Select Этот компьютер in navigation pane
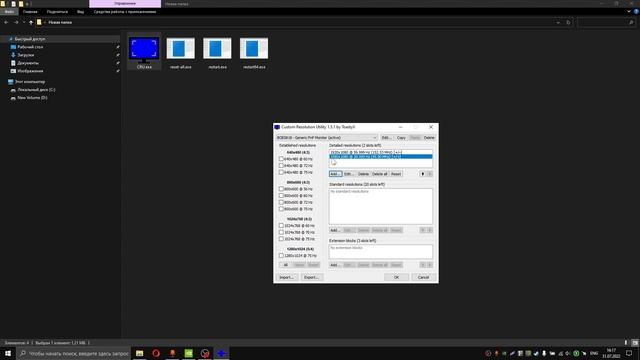The width and height of the screenshot is (640, 360). (30, 82)
